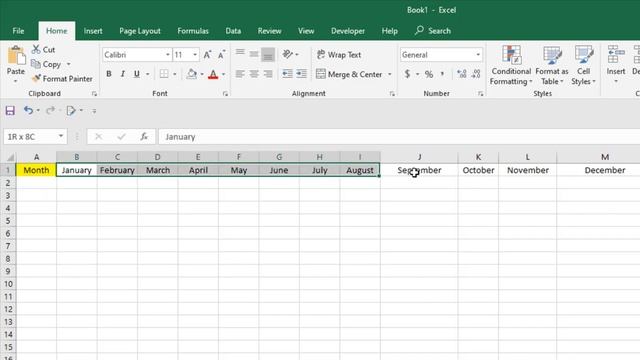Apply red font color A
Screen dimensions: 640x360
(x=213, y=74)
